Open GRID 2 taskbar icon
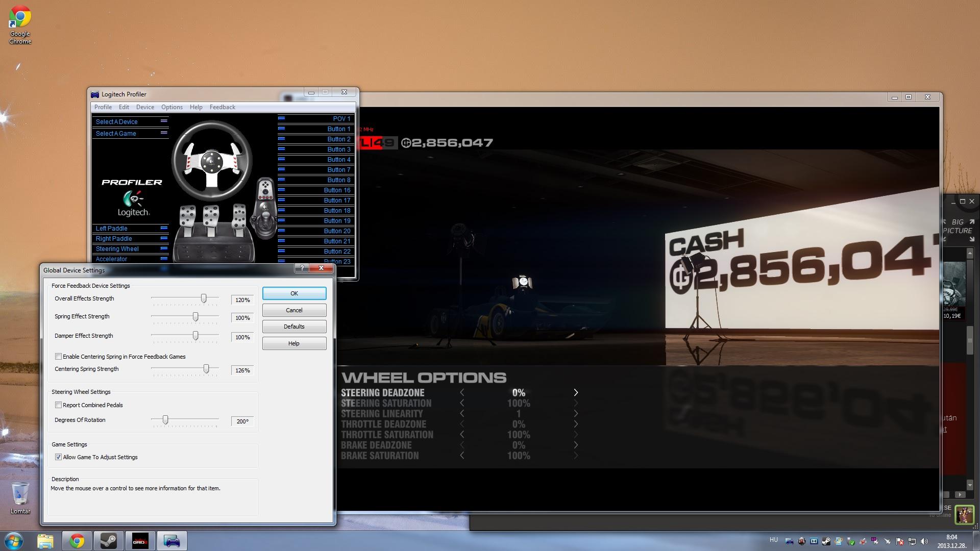This screenshot has width=980, height=551. (140, 541)
